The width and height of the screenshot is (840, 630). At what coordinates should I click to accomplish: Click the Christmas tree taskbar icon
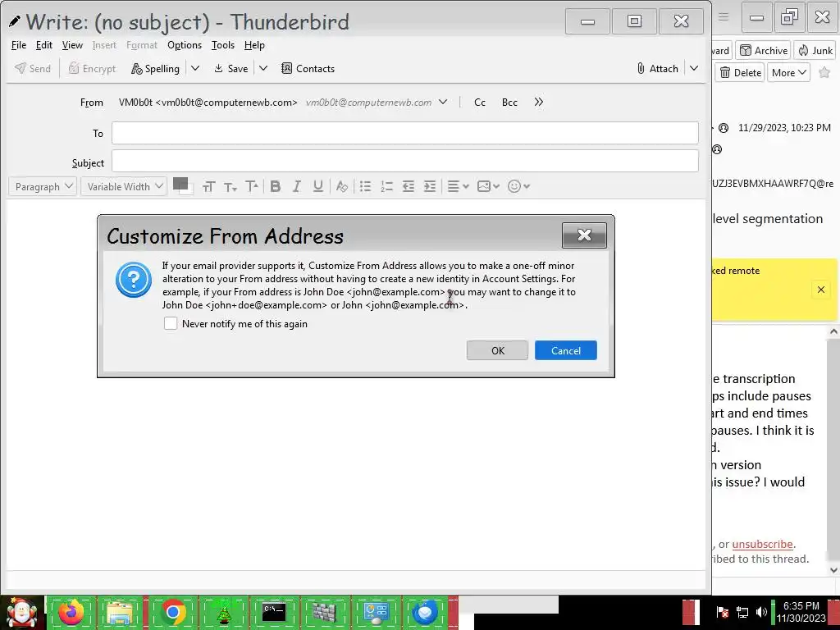point(223,612)
